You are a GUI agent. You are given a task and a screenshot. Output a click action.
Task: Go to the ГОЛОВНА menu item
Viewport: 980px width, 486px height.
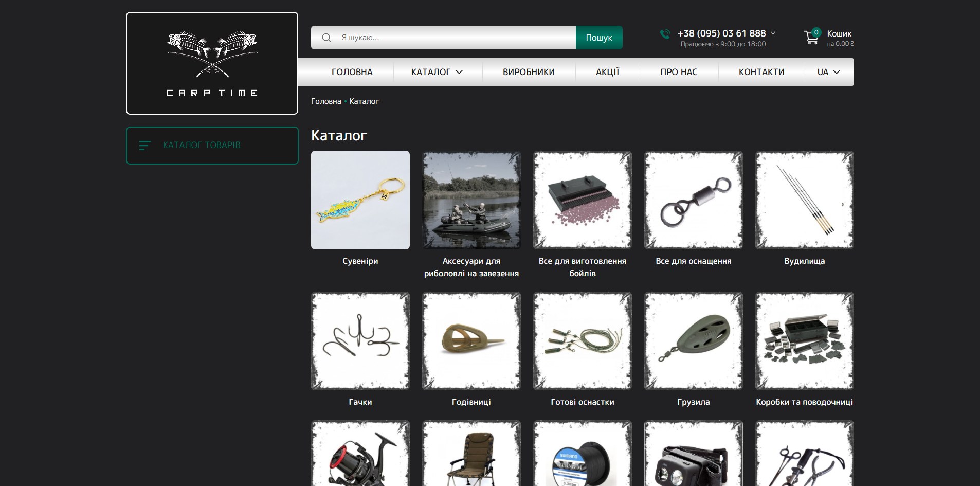[352, 72]
